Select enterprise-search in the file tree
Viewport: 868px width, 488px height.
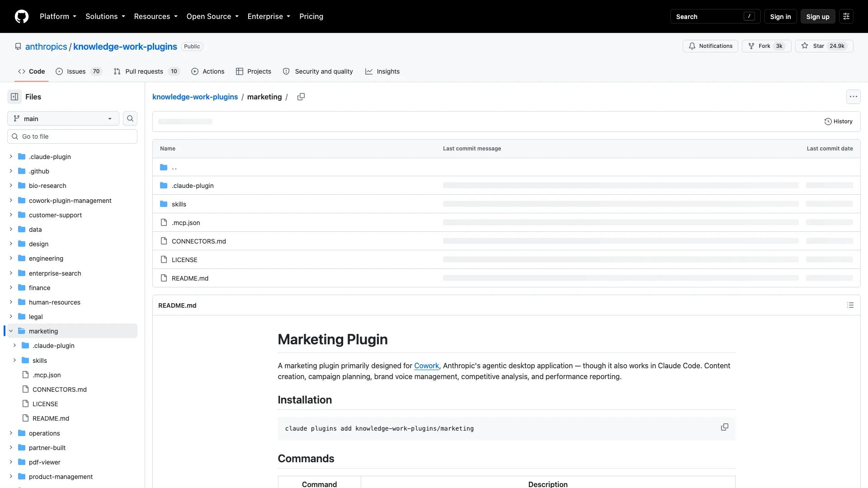(72, 273)
